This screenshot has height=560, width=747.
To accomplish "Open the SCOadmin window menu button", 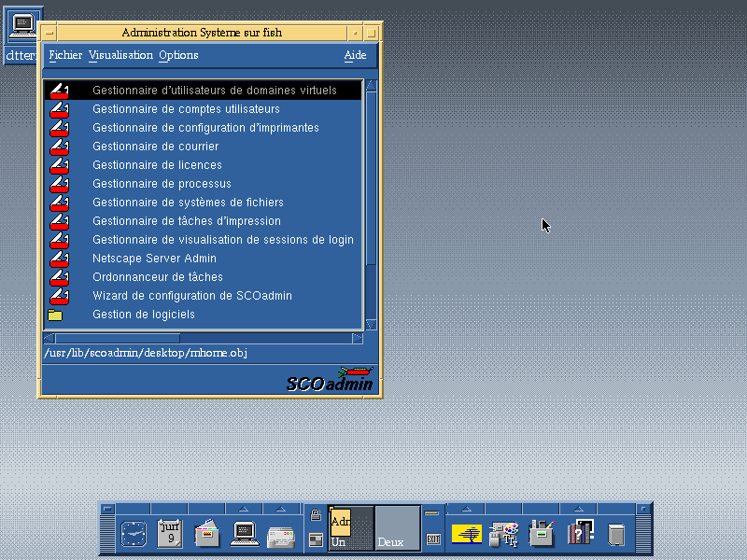I will [49, 33].
